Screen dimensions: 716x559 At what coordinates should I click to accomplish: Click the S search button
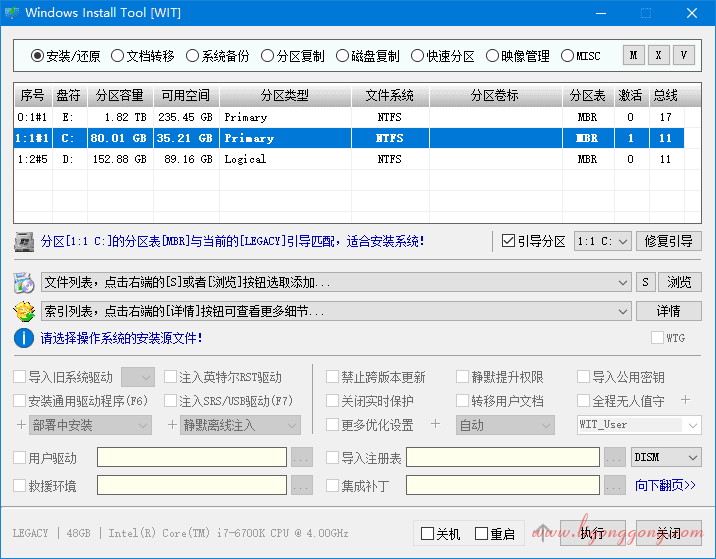645,282
